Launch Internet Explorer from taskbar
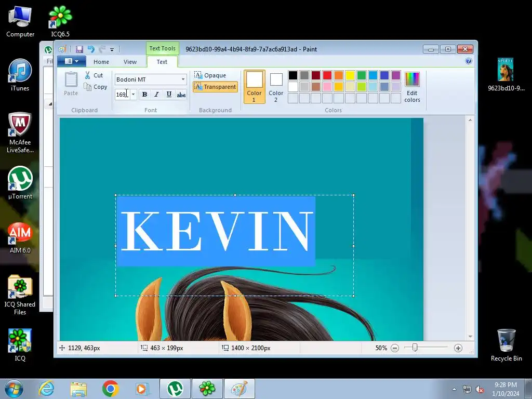Screen dimensions: 532x399 click(x=46, y=389)
